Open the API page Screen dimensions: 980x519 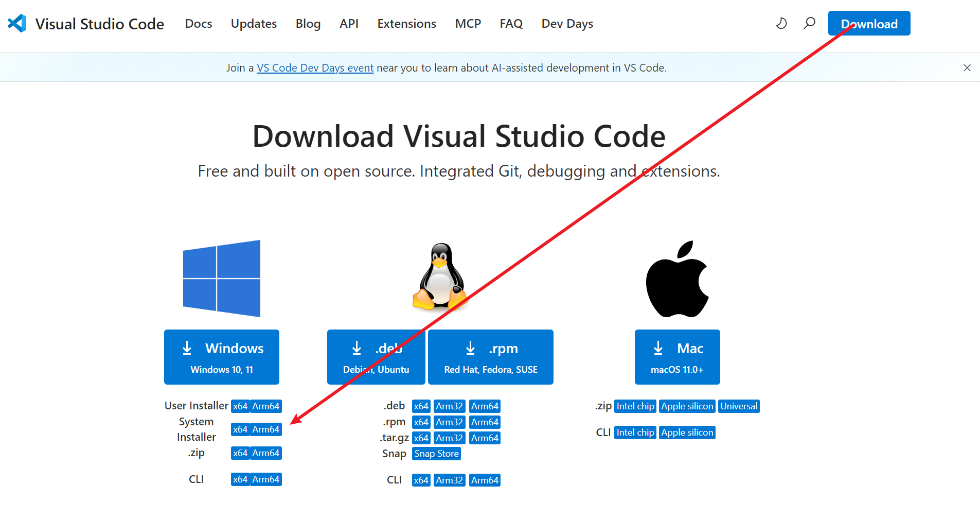coord(349,24)
